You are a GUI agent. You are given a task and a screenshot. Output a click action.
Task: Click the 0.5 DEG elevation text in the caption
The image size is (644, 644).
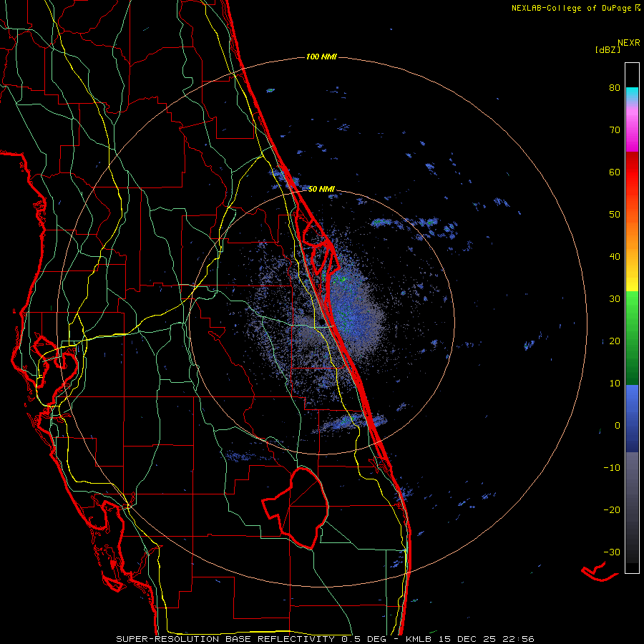pos(366,639)
